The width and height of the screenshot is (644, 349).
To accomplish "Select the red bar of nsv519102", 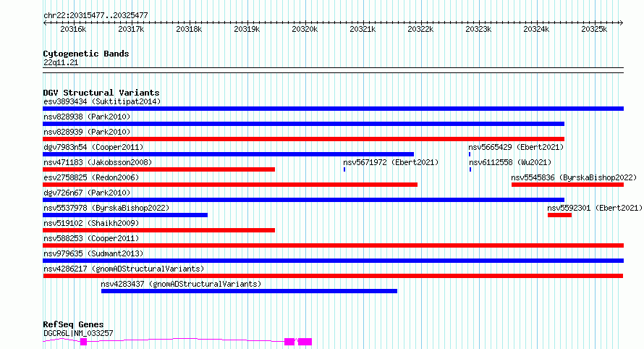I will click(159, 230).
